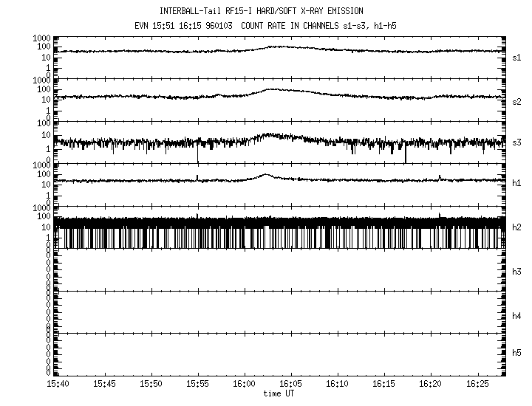Select the 16:20 time axis label
532x406 pixels.
pyautogui.click(x=431, y=385)
